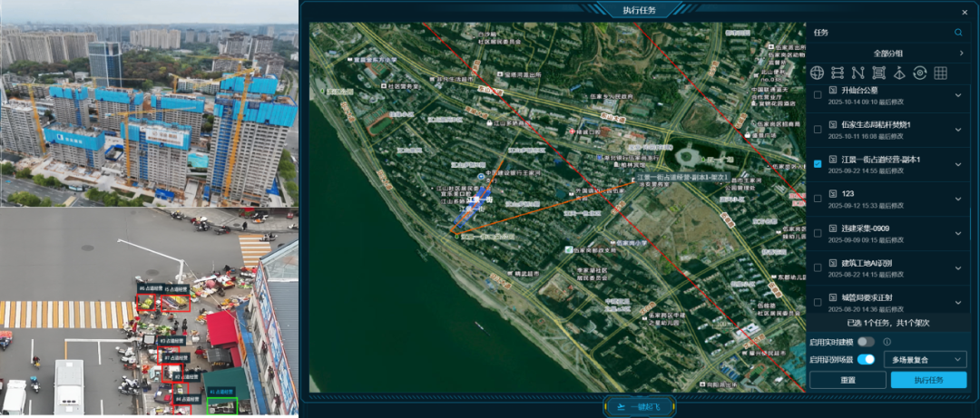Open the 多场景复合 dropdown
This screenshot has height=418, width=980.
click(925, 359)
